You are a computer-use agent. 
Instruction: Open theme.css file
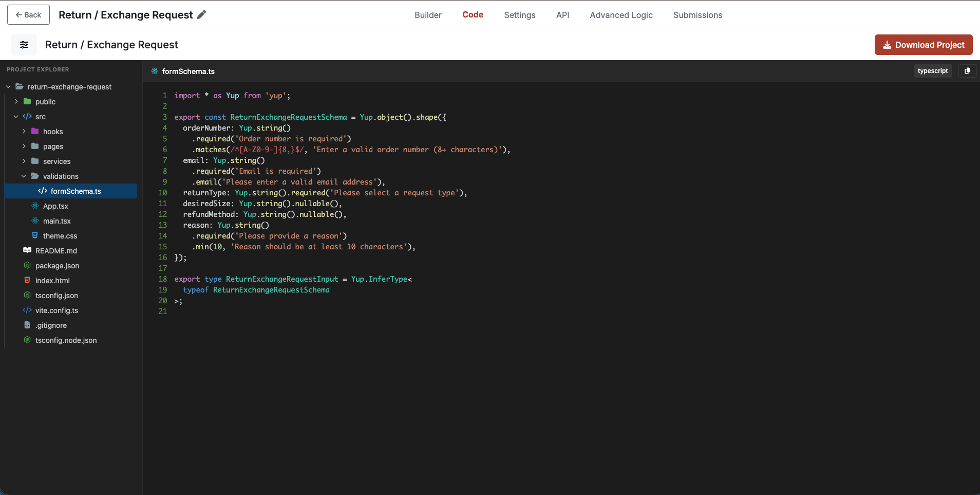coord(60,236)
